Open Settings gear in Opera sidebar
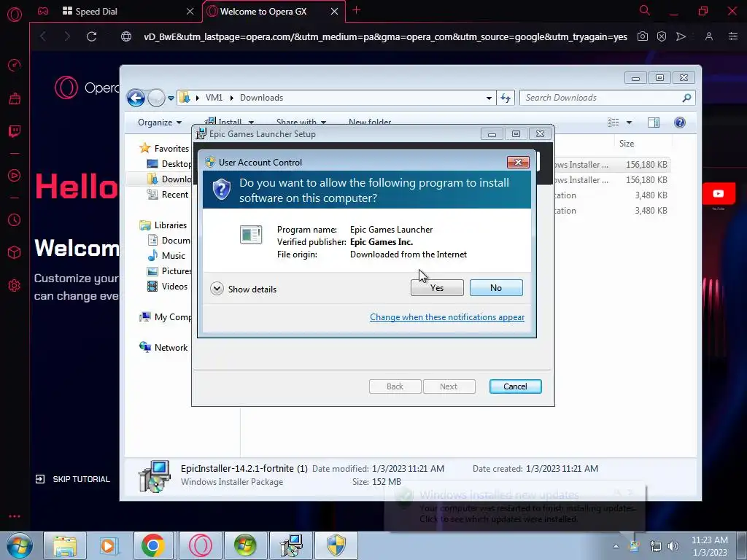This screenshot has height=560, width=747. point(15,285)
